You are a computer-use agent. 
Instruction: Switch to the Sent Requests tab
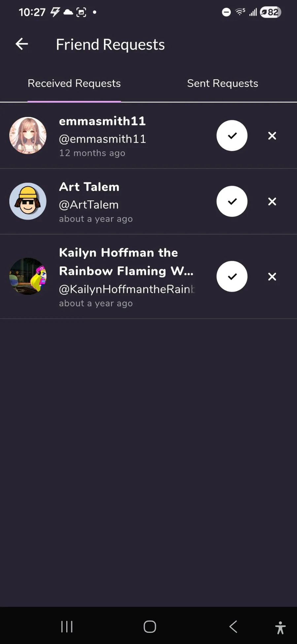222,84
